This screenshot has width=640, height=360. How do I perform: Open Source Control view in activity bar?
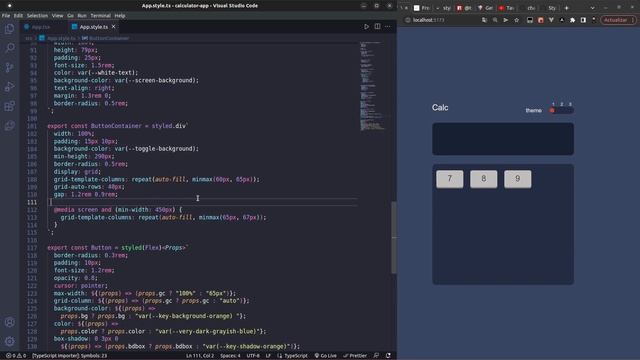tap(9, 67)
